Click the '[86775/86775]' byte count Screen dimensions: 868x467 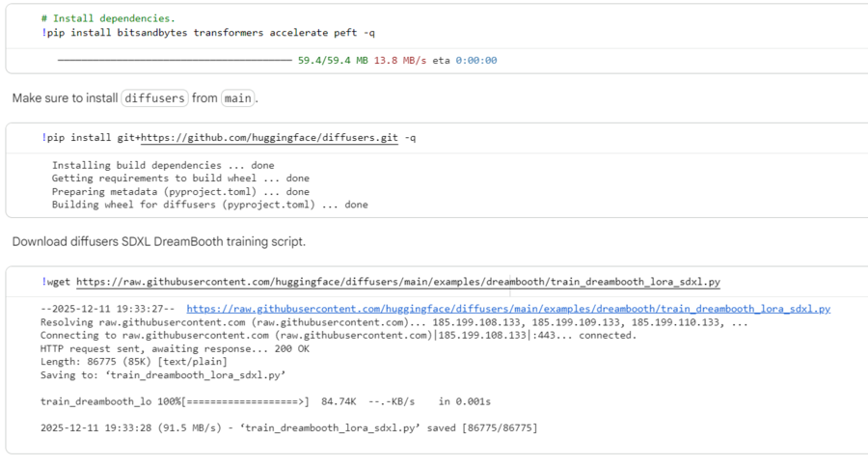(500, 428)
